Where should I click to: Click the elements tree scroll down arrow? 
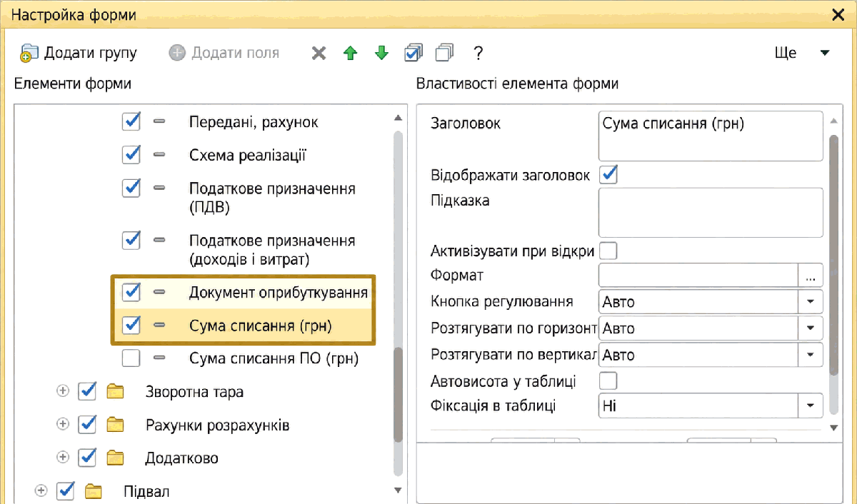[399, 490]
